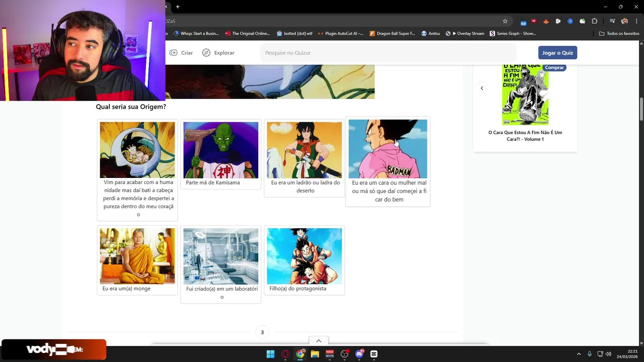644x362 pixels.
Task: Open the MetaMask fox extension
Action: click(546, 21)
